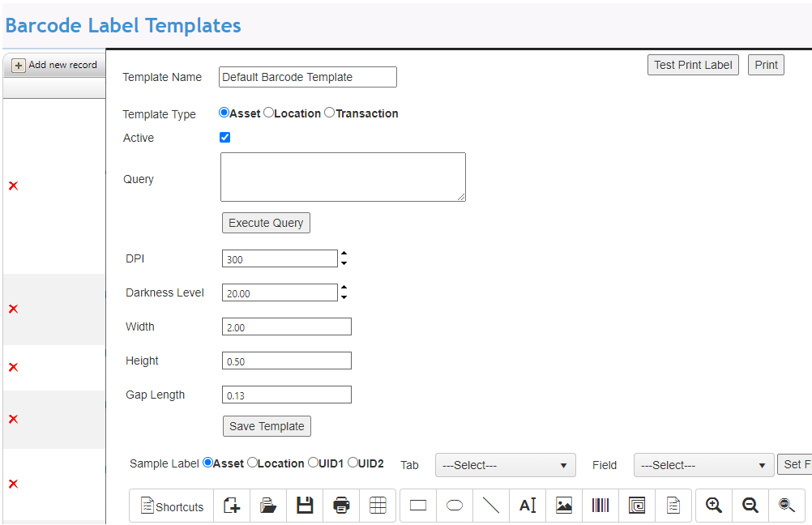Click the Execute Query button
The height and width of the screenshot is (525, 812).
click(266, 223)
